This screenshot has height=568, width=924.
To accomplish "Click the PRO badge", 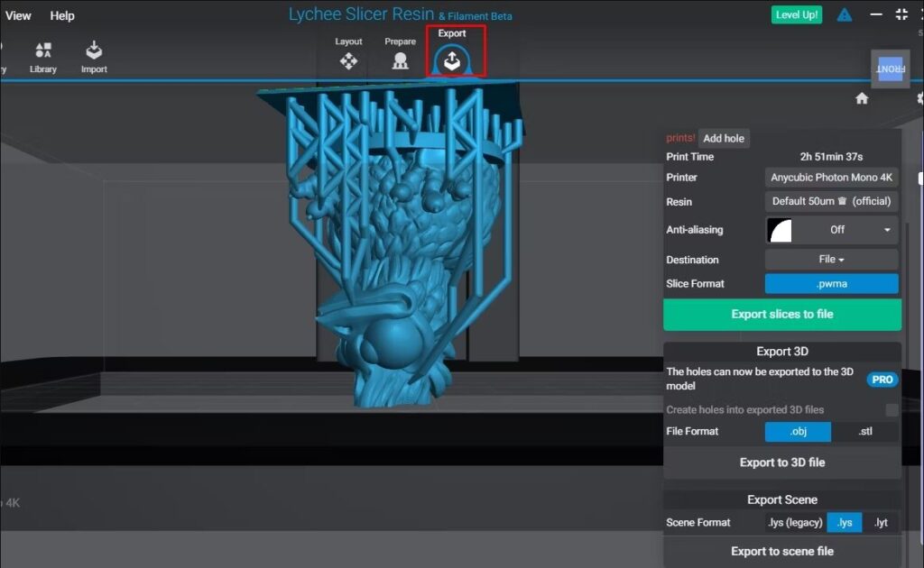I will pos(882,380).
